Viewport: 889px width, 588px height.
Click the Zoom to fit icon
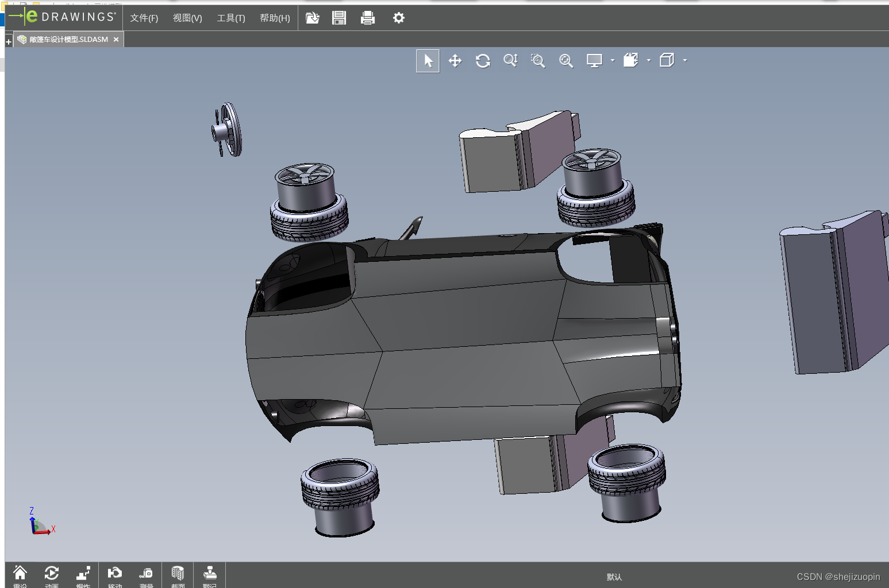566,61
